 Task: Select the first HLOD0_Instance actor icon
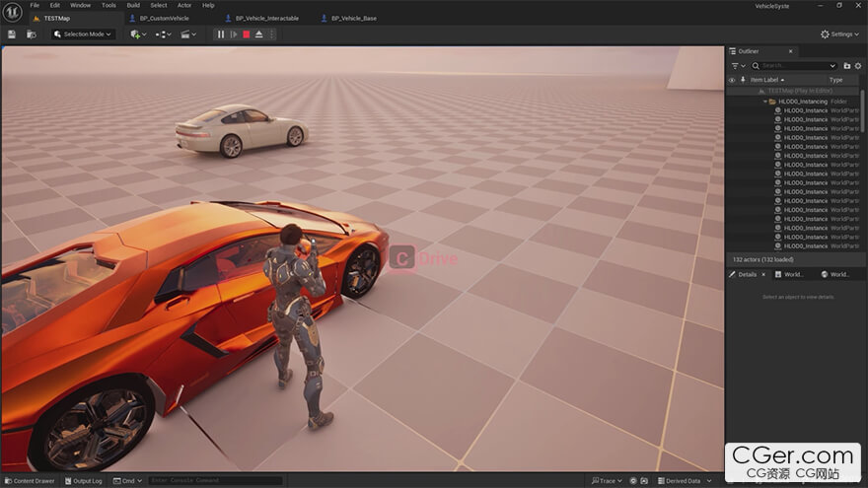coord(778,110)
